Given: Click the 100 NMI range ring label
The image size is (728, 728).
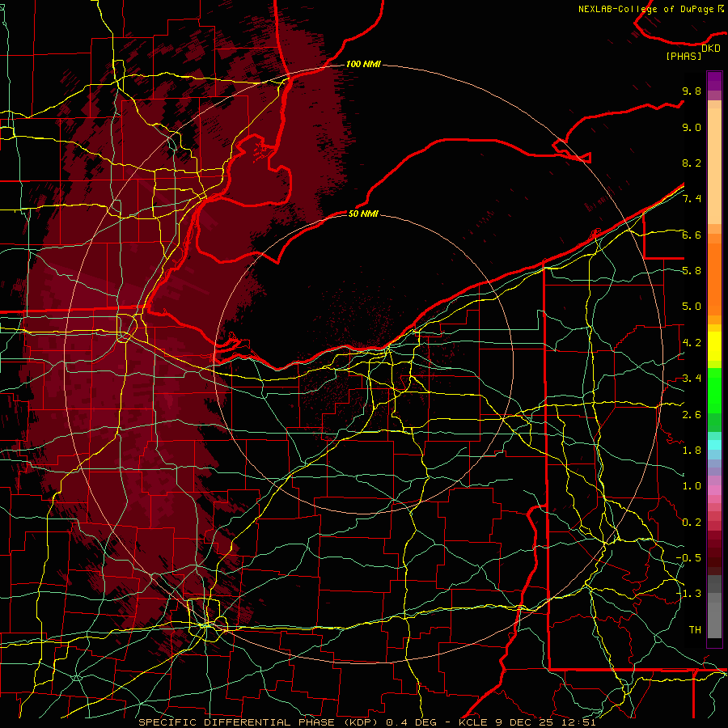Looking at the screenshot, I should click(363, 64).
